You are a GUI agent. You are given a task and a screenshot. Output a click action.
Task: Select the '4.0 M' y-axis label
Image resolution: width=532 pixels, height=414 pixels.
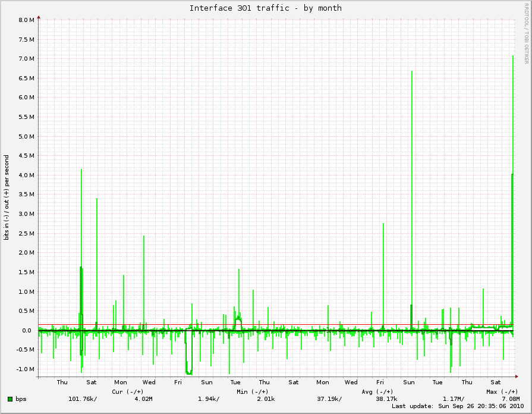click(x=26, y=175)
